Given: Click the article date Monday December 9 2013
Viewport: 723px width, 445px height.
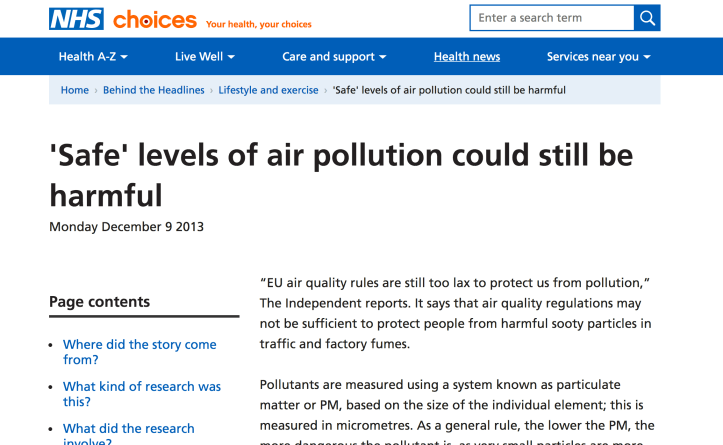Looking at the screenshot, I should click(x=126, y=226).
